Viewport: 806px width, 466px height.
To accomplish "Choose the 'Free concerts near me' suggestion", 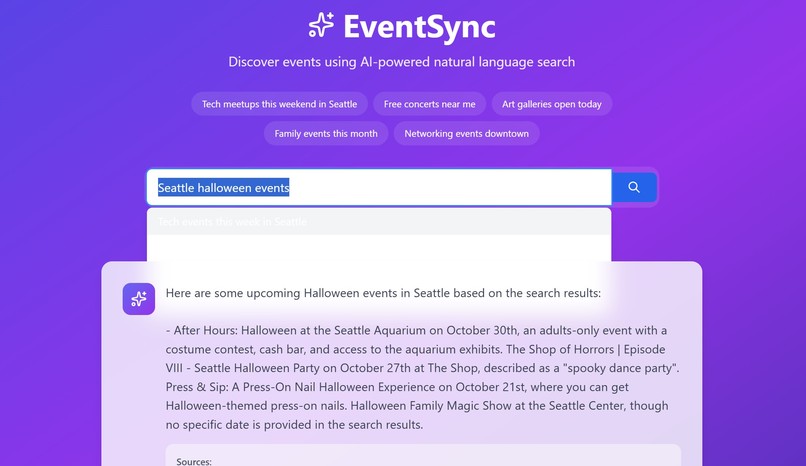I will click(x=429, y=104).
